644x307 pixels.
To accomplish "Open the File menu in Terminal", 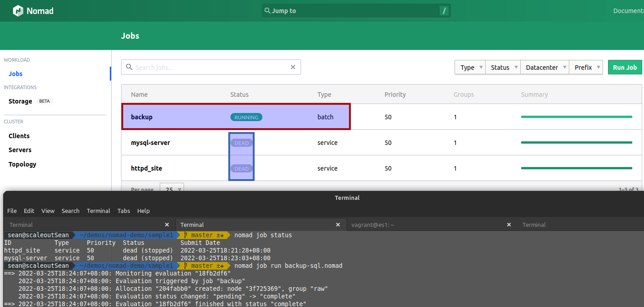I will [x=12, y=211].
